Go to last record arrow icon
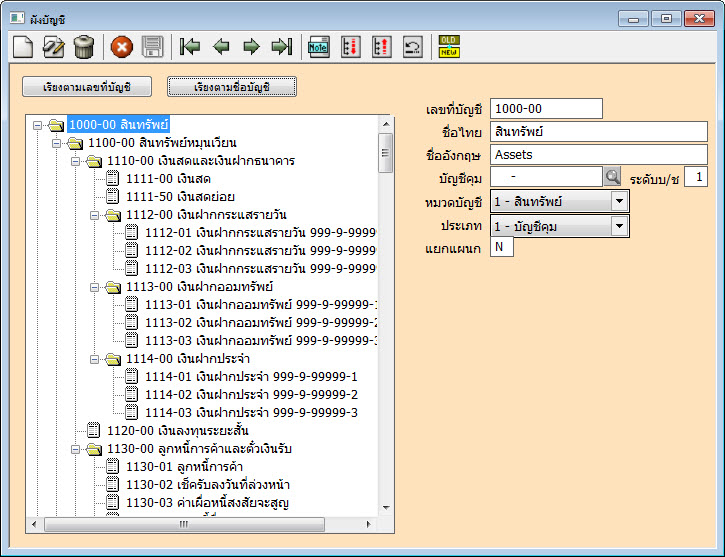Viewport: 725px width, 557px height. 282,47
